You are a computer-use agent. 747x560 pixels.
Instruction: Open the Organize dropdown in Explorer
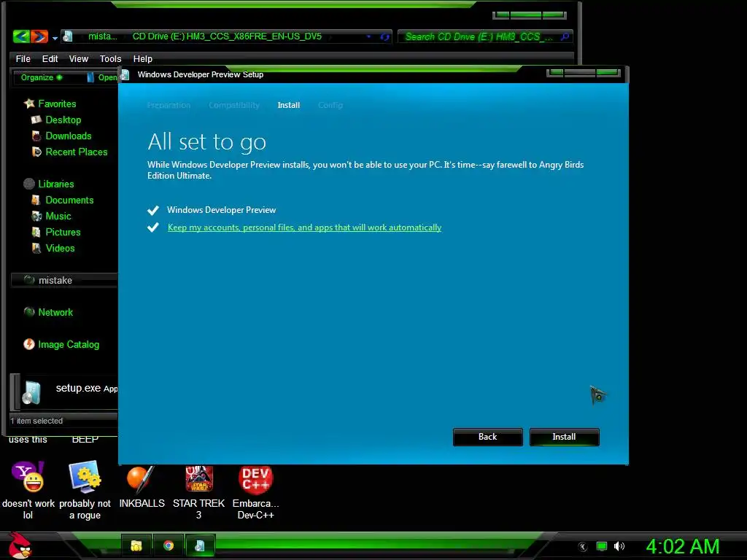41,77
